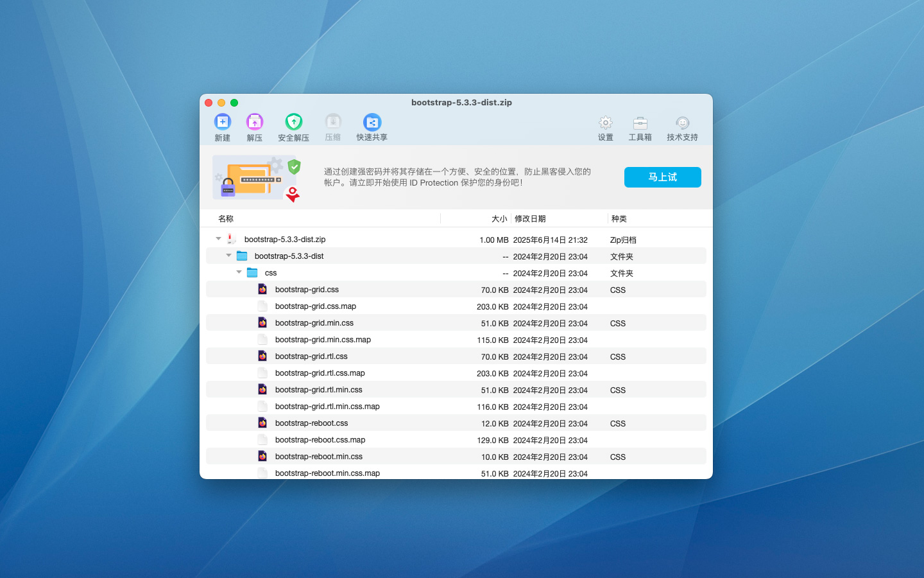
Task: Sort by the 修改日期 column header
Action: pyautogui.click(x=530, y=219)
